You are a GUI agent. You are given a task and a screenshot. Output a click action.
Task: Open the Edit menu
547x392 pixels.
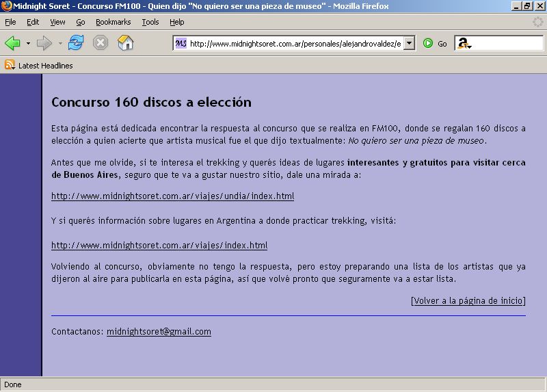(33, 22)
